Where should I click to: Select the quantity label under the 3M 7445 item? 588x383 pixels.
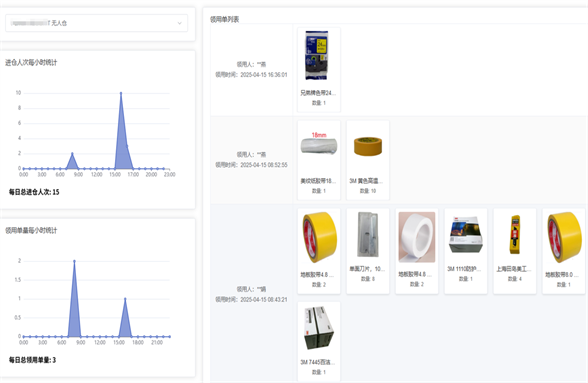(x=319, y=372)
